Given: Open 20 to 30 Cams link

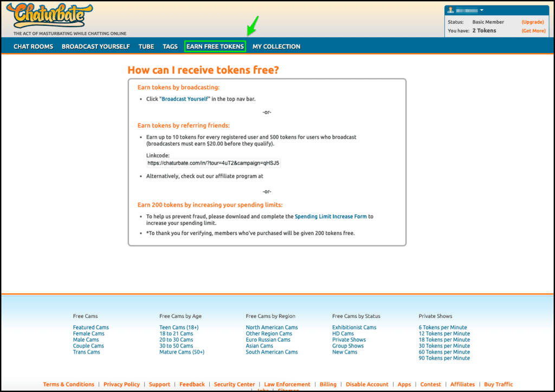Looking at the screenshot, I should coord(176,339).
